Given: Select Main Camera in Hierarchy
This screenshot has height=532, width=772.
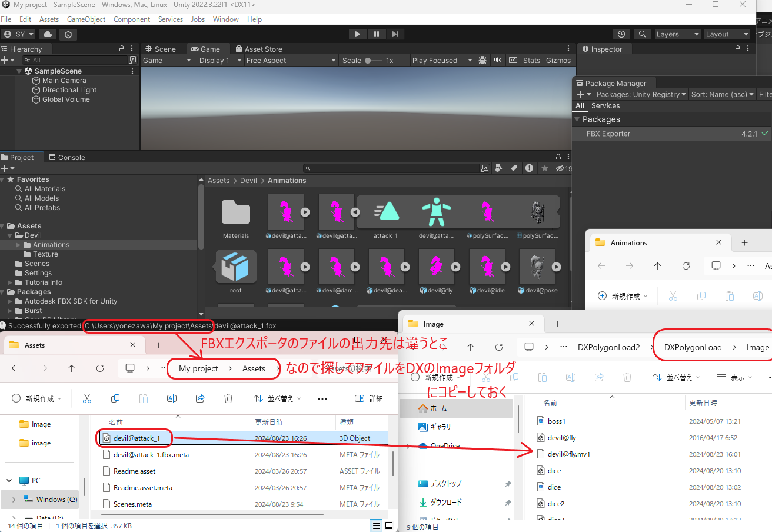Looking at the screenshot, I should [x=64, y=81].
